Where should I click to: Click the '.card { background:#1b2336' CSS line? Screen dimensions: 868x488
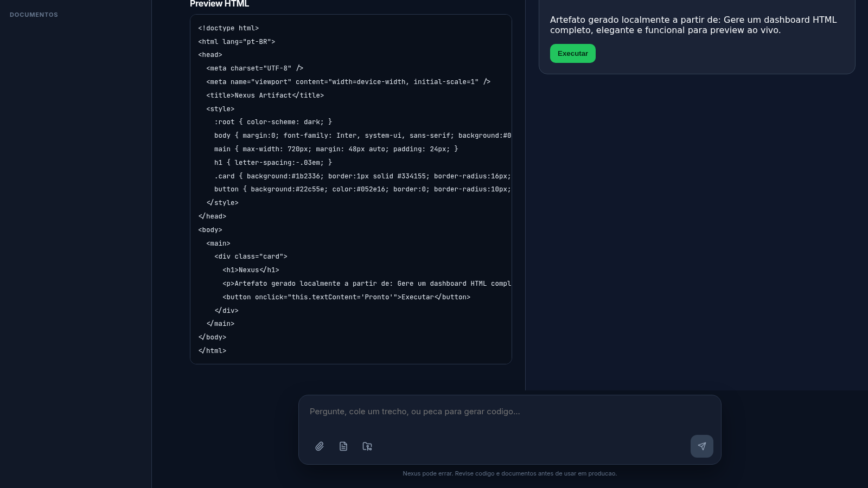pos(362,176)
